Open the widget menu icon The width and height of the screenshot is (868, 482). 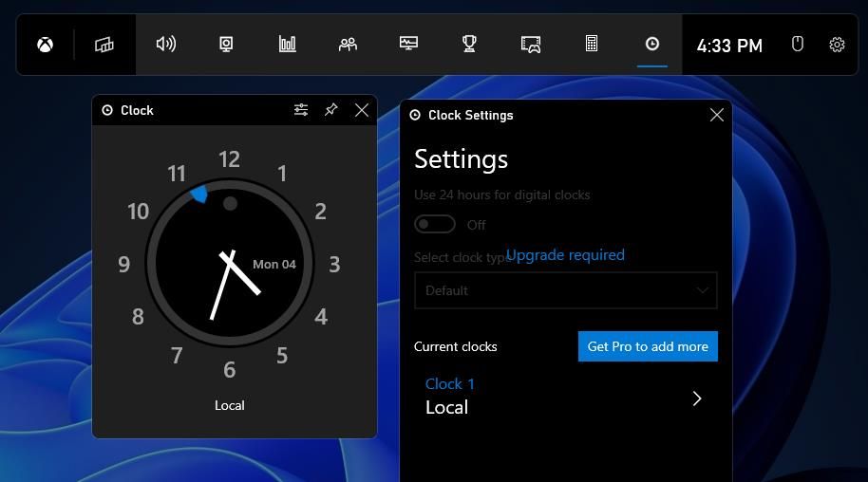(x=104, y=45)
